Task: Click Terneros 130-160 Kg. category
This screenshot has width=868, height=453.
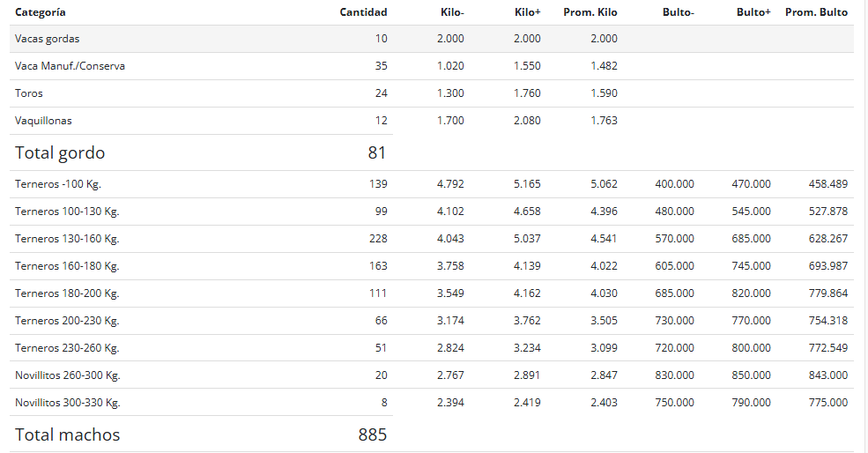Action: [x=67, y=239]
